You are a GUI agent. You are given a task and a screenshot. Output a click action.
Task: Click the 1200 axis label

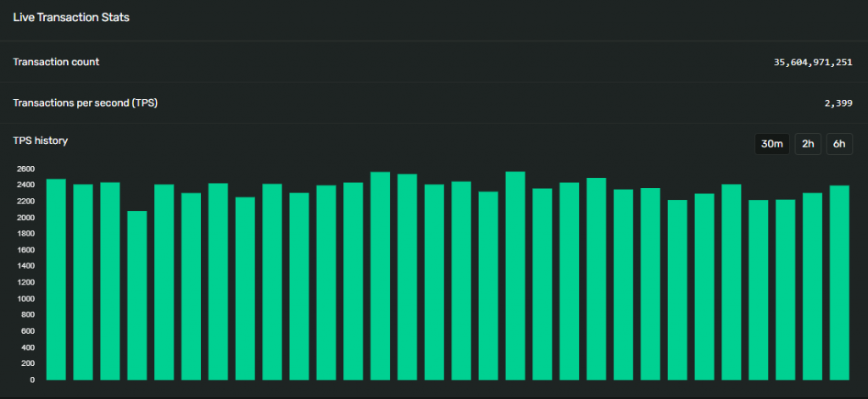(28, 282)
